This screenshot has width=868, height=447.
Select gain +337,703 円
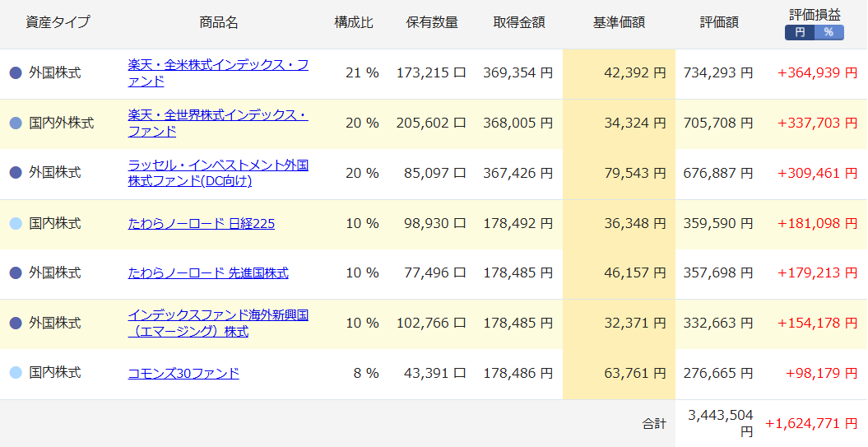(818, 123)
